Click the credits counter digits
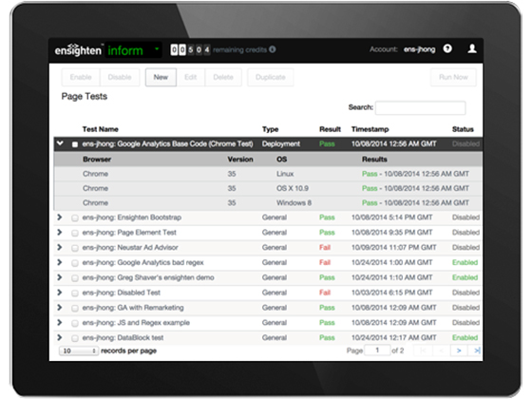The image size is (532, 399). pos(190,49)
